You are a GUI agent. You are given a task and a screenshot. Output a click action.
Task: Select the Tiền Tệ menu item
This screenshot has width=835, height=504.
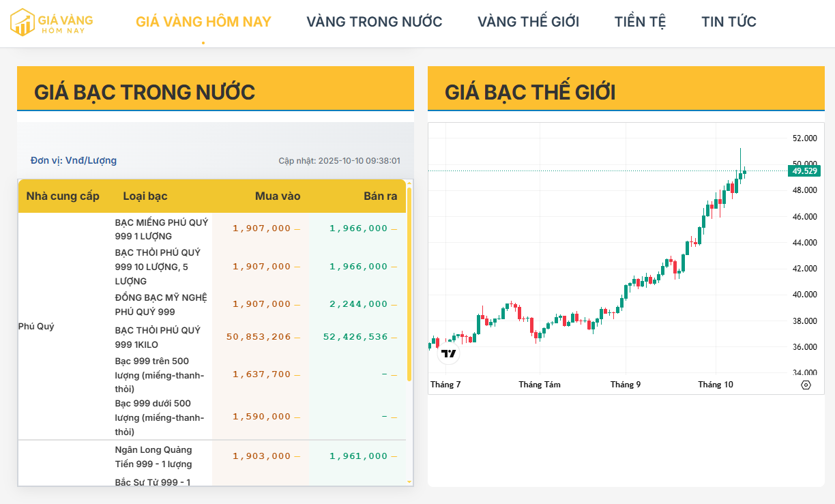(x=640, y=22)
